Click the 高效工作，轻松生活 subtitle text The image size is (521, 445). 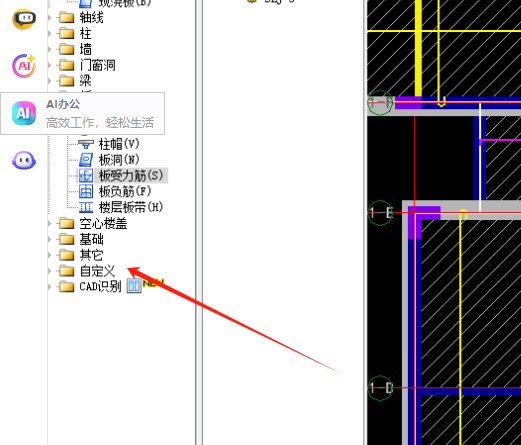(100, 123)
